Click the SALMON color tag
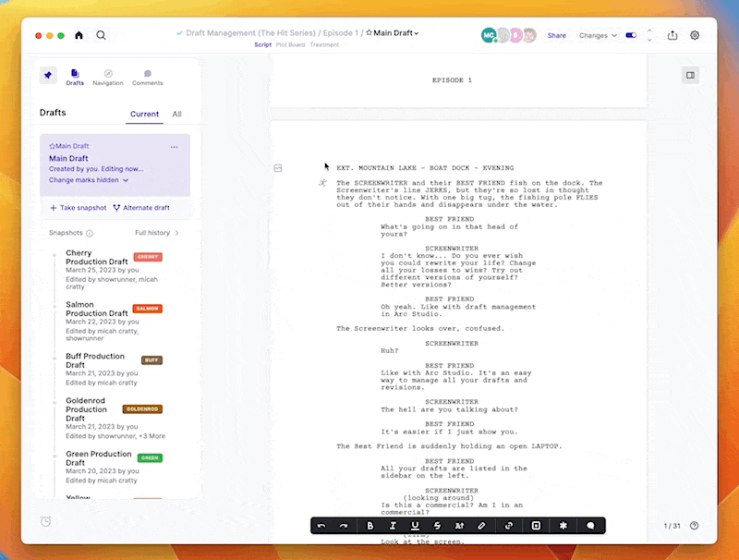Screen dimensions: 739x560 tap(148, 309)
